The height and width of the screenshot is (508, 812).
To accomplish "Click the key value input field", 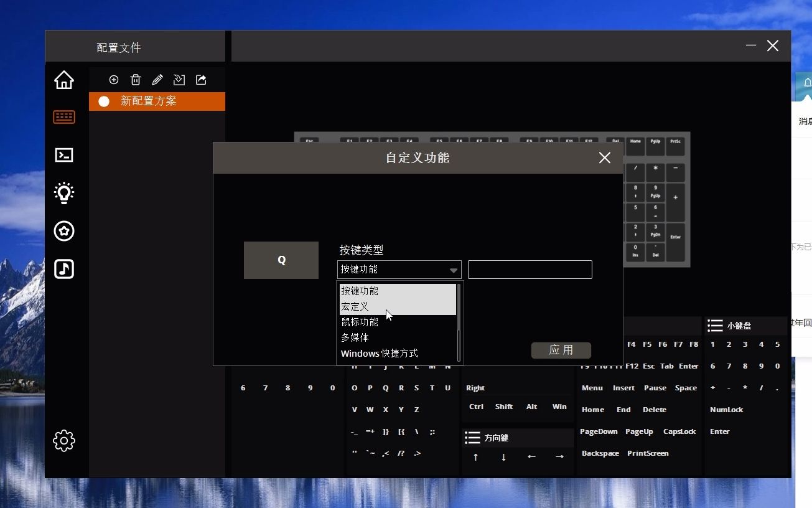I will click(530, 270).
